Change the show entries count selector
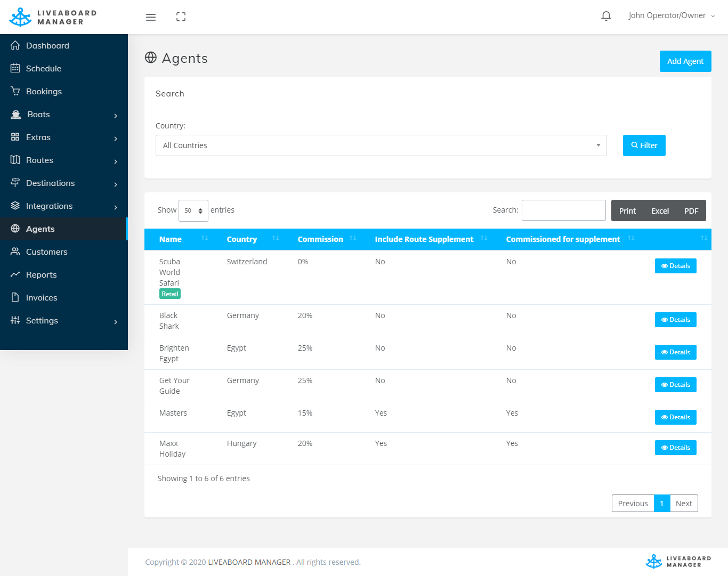The image size is (728, 576). (x=193, y=210)
